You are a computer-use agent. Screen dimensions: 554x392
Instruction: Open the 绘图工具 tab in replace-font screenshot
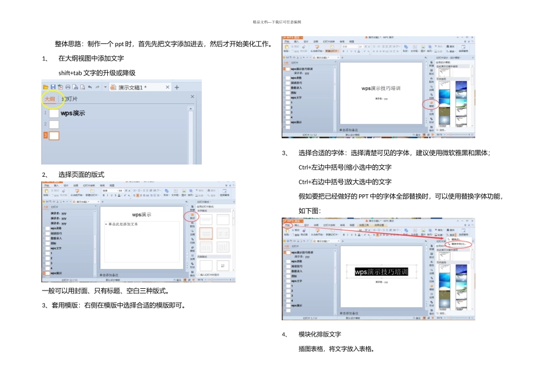pos(364,225)
